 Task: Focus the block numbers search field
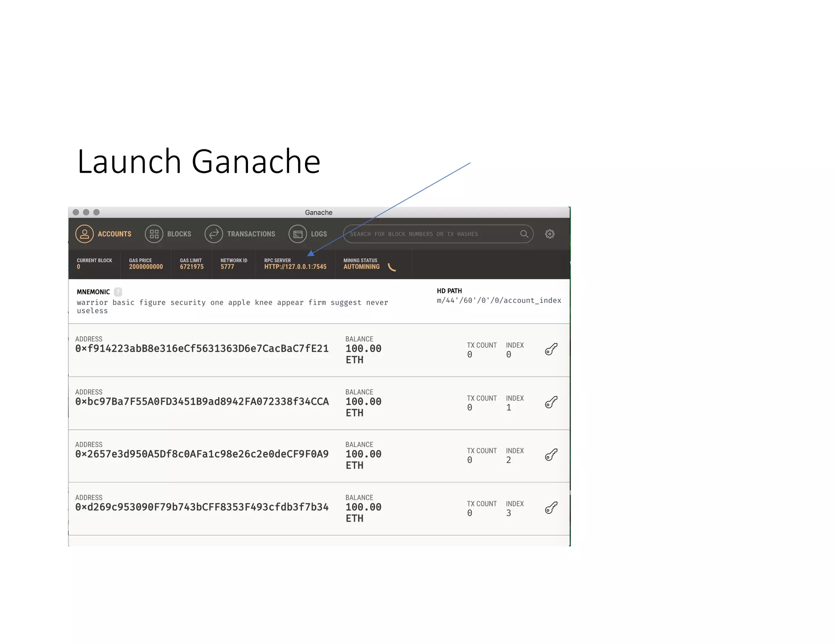click(x=438, y=234)
